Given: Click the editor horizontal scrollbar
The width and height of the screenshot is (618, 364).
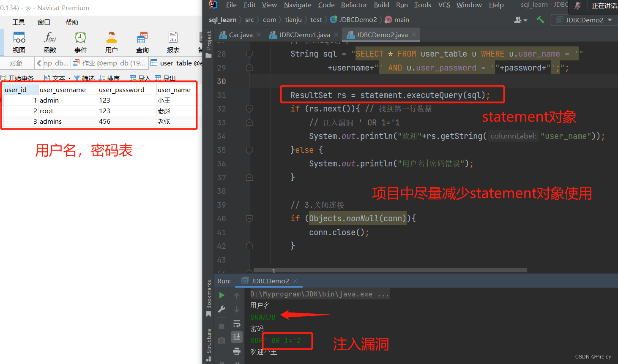Looking at the screenshot, I should [390, 270].
